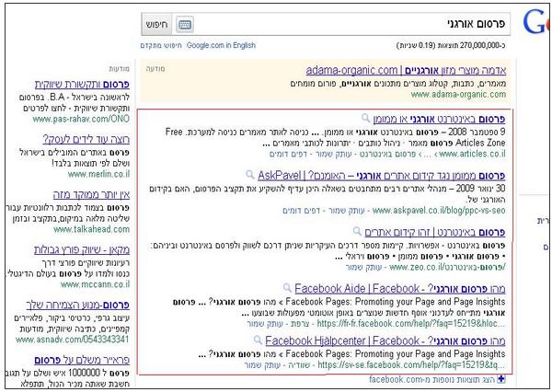552x392 pixels.
Task: Click the Google logo
Action: click(536, 22)
